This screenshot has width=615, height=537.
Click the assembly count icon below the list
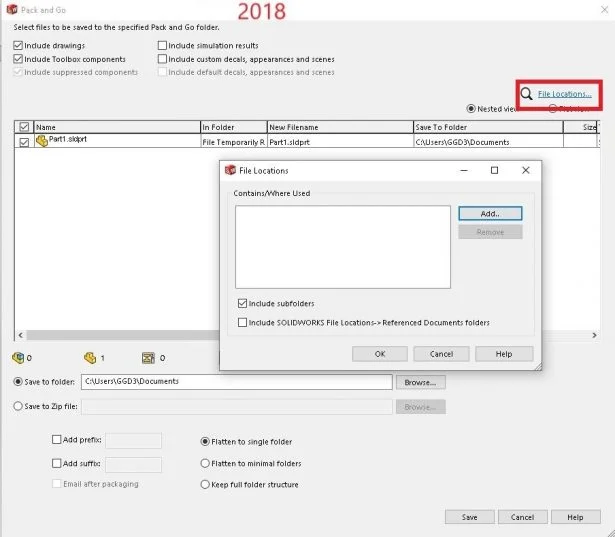(x=18, y=358)
